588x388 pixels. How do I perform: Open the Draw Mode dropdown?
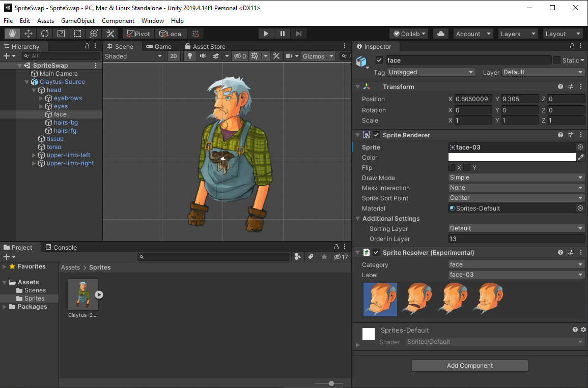[515, 177]
